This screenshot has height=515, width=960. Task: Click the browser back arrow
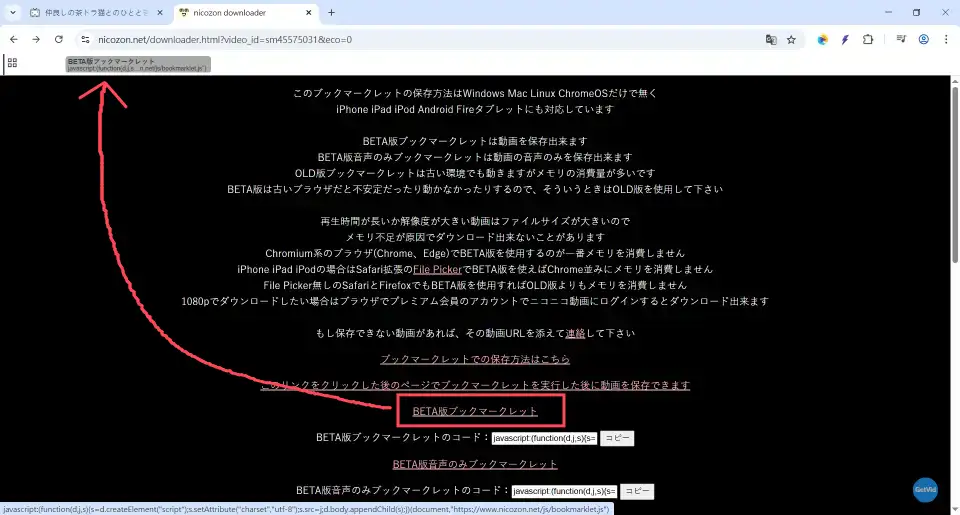13,39
